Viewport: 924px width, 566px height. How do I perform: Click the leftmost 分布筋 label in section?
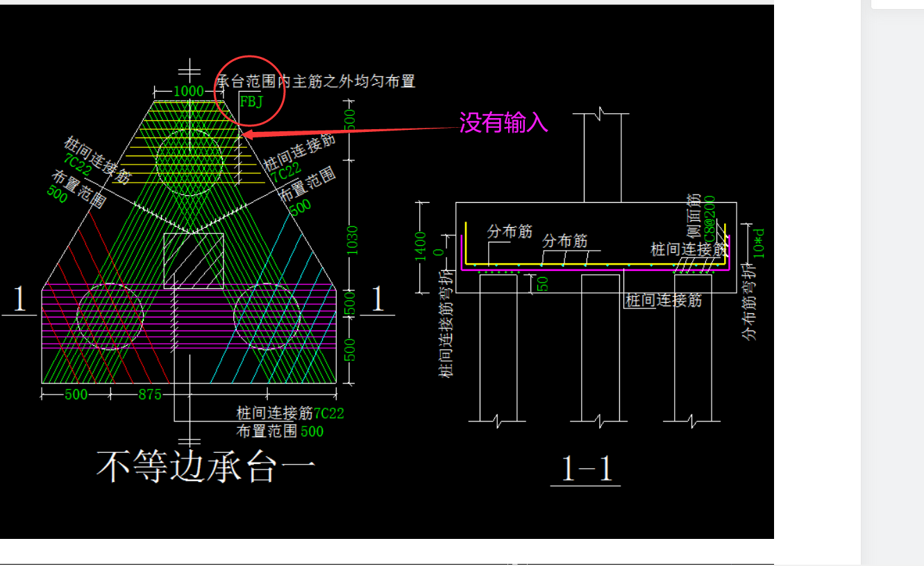tap(510, 231)
